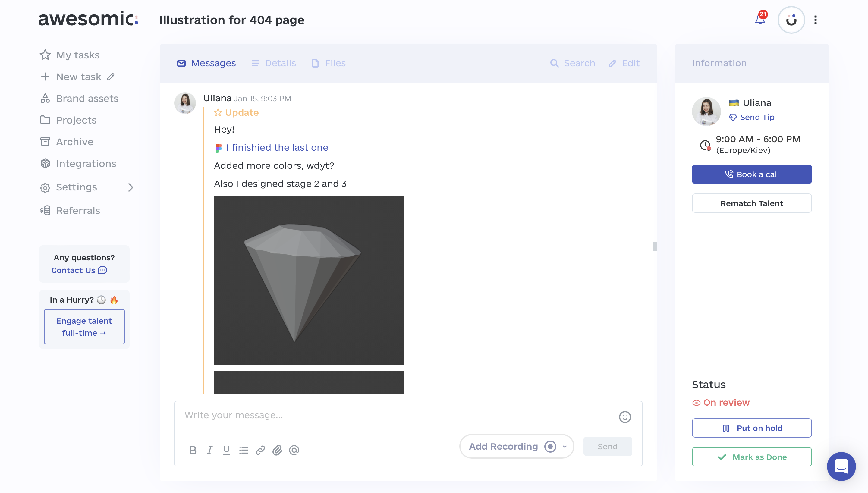Mark the task as Done
Image resolution: width=868 pixels, height=493 pixels.
pos(752,457)
